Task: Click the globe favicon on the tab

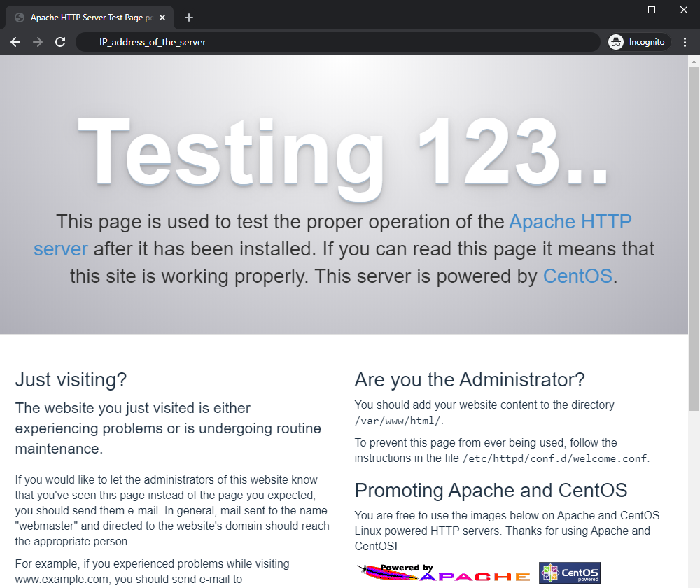Action: pyautogui.click(x=20, y=17)
